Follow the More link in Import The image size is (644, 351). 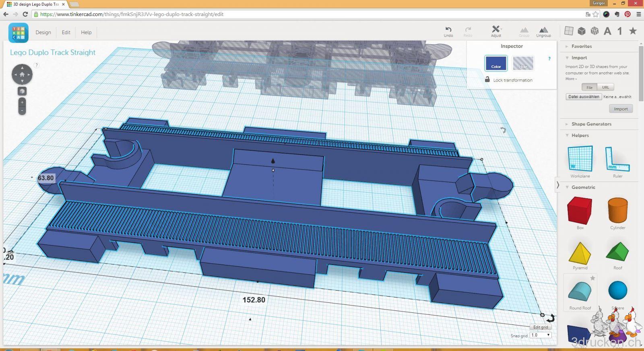tap(571, 79)
